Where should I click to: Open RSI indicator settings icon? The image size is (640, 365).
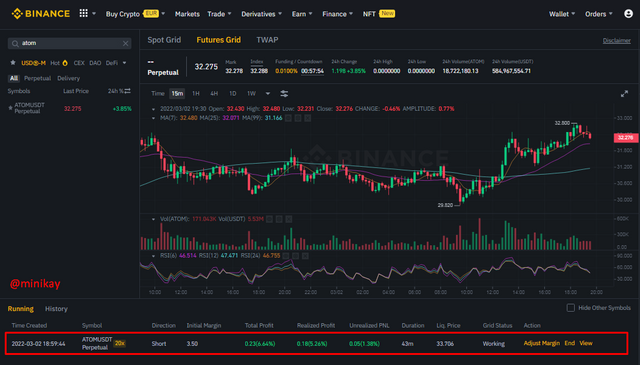coord(296,256)
